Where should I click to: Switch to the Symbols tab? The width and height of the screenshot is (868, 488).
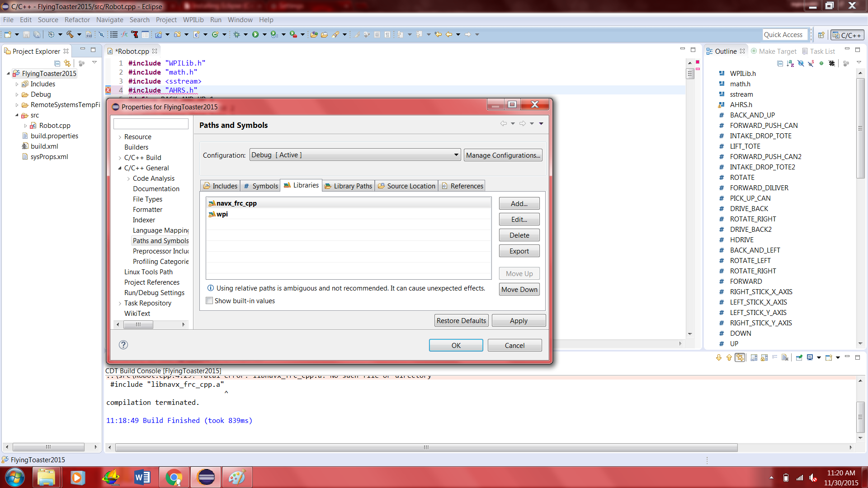click(260, 186)
